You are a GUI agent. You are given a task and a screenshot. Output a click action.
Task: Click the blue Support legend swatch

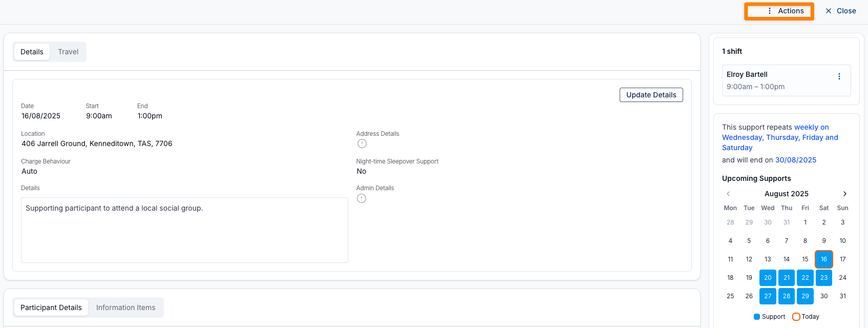click(757, 317)
